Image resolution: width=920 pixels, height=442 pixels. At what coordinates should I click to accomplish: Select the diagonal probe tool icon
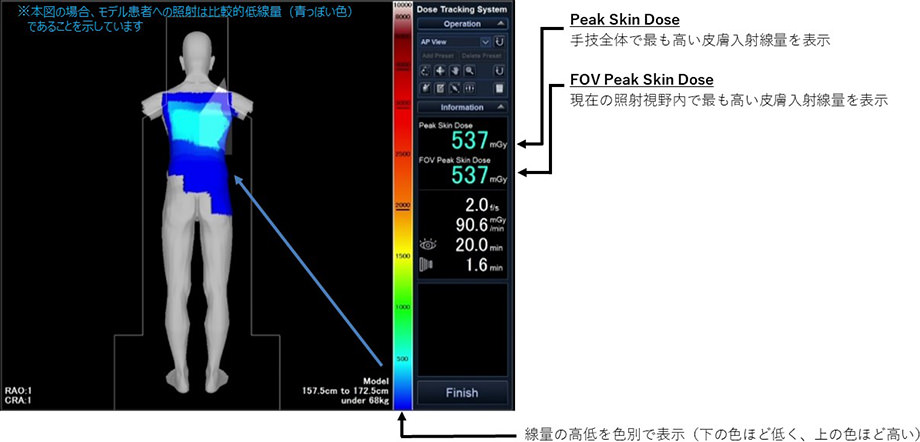coord(455,88)
